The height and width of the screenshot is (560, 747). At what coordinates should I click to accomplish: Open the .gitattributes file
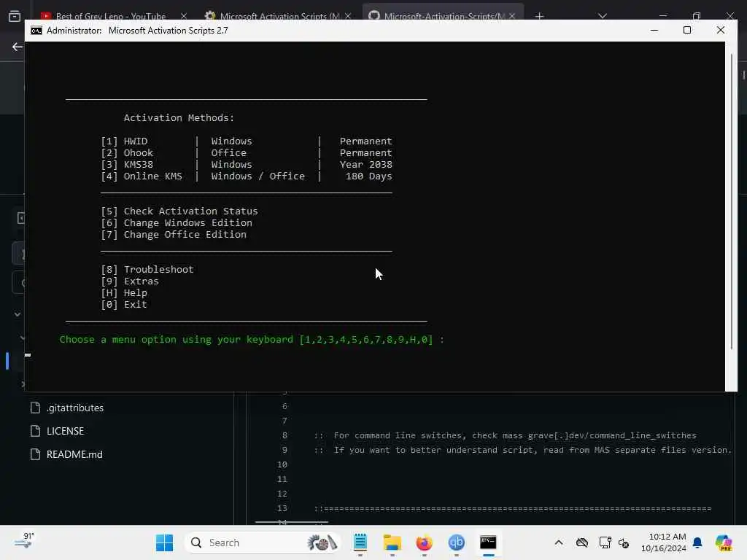pos(75,408)
